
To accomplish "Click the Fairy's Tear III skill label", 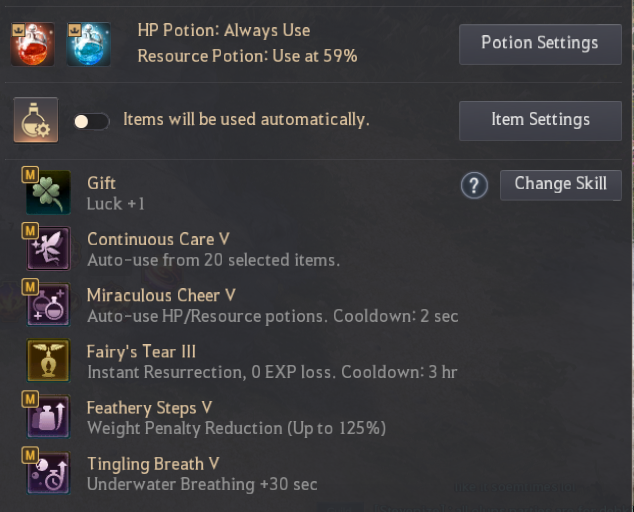I will [141, 351].
